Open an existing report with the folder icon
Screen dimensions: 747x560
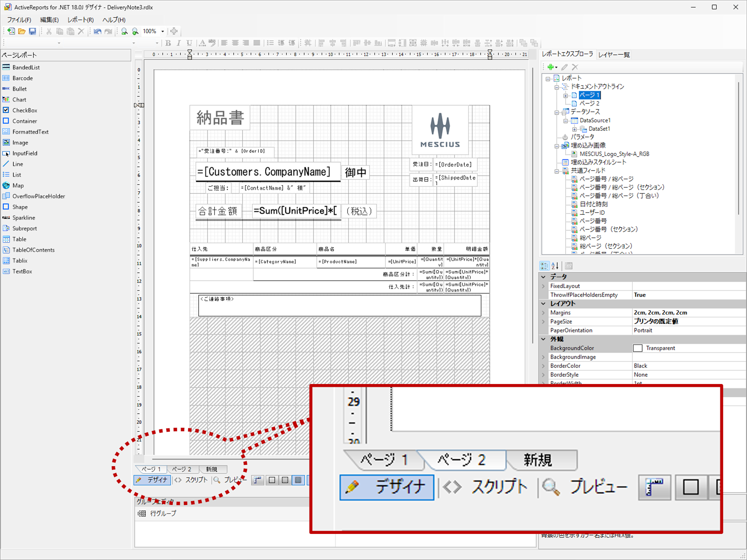(21, 31)
